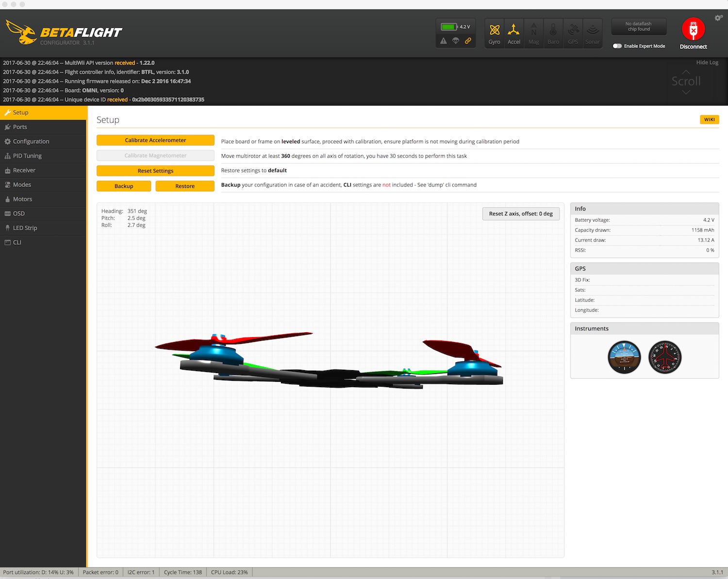The height and width of the screenshot is (579, 728).
Task: Open the CLI tab
Action: tap(17, 242)
